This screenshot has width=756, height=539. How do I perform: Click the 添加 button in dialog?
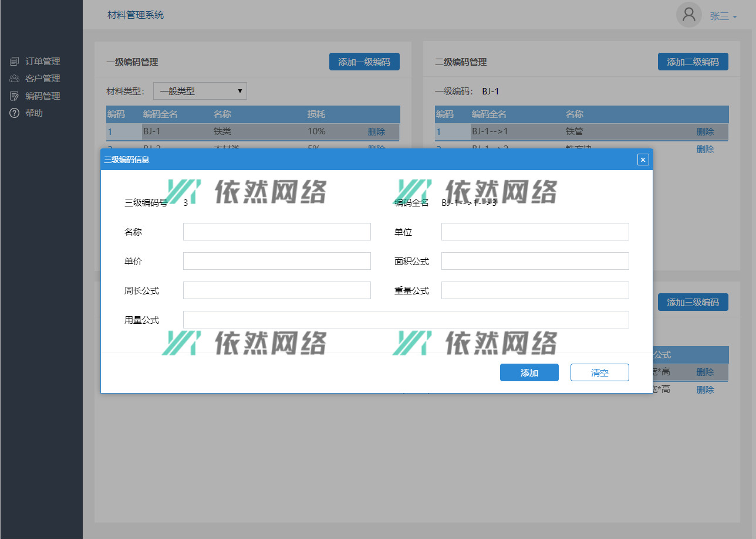click(x=529, y=372)
